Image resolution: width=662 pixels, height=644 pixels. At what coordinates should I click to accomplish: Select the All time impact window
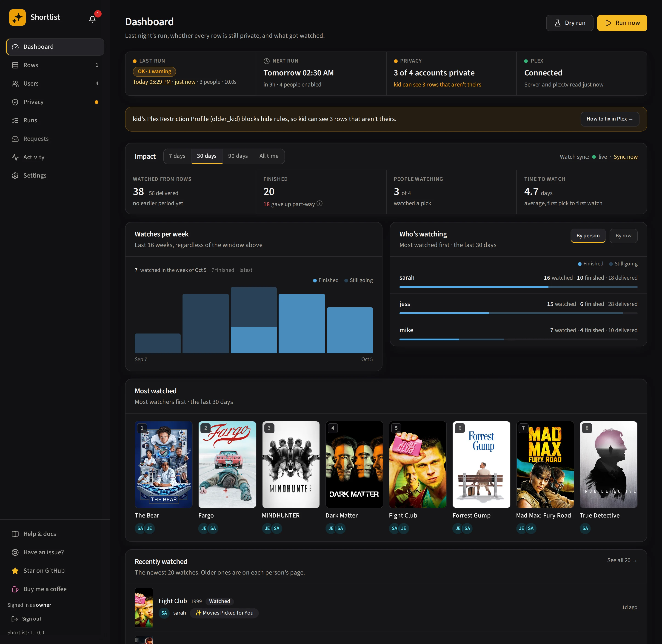(269, 156)
